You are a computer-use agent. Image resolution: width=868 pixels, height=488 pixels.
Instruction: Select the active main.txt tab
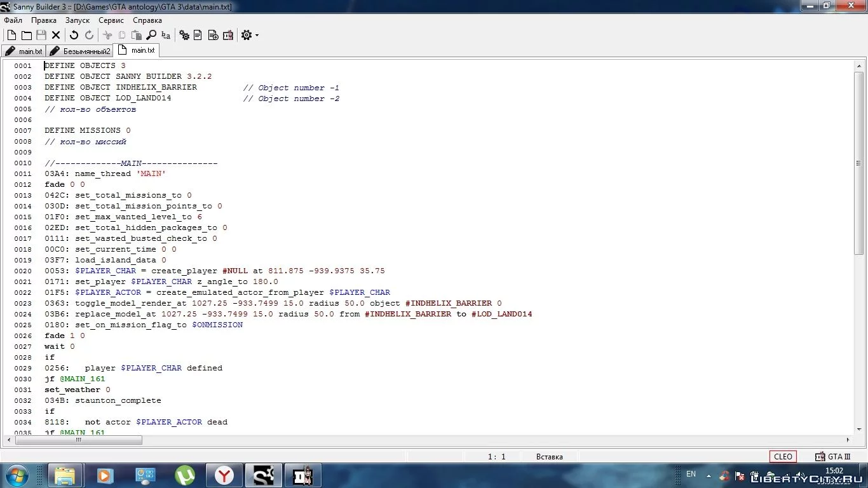pos(136,50)
